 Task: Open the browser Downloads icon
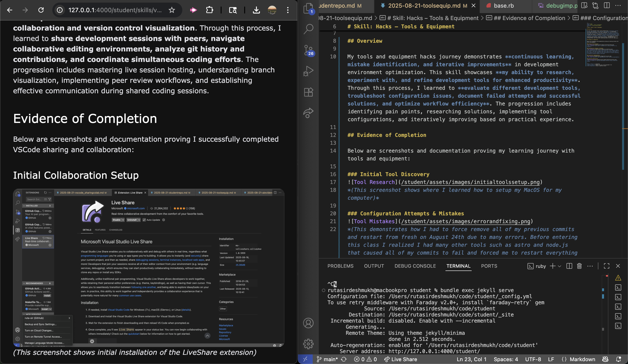[256, 10]
